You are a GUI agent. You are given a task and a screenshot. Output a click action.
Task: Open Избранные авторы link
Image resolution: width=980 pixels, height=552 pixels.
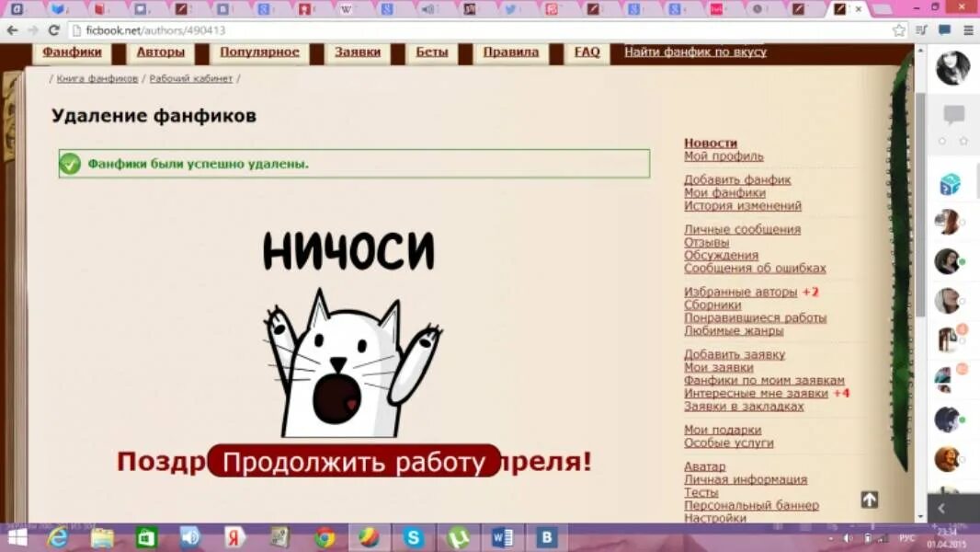(741, 292)
